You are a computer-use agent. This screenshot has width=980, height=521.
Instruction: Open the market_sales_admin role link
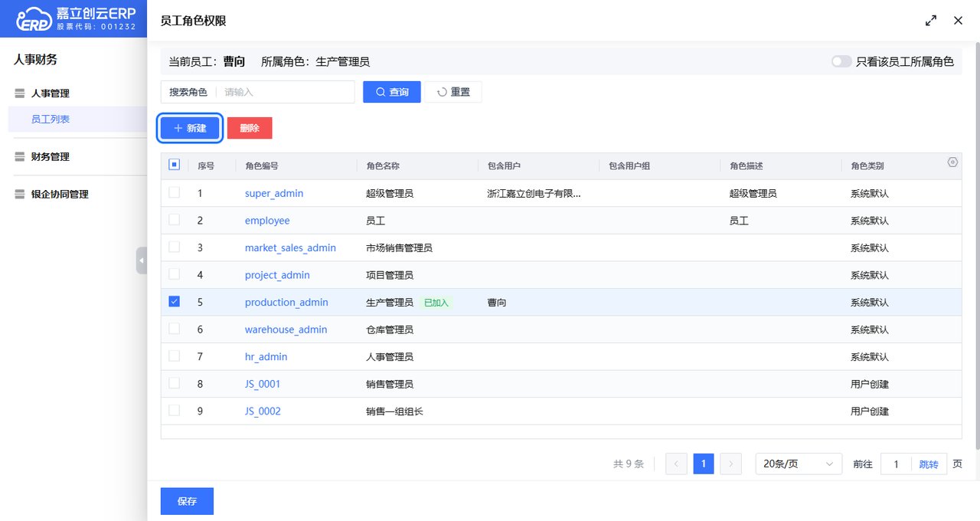click(x=290, y=247)
